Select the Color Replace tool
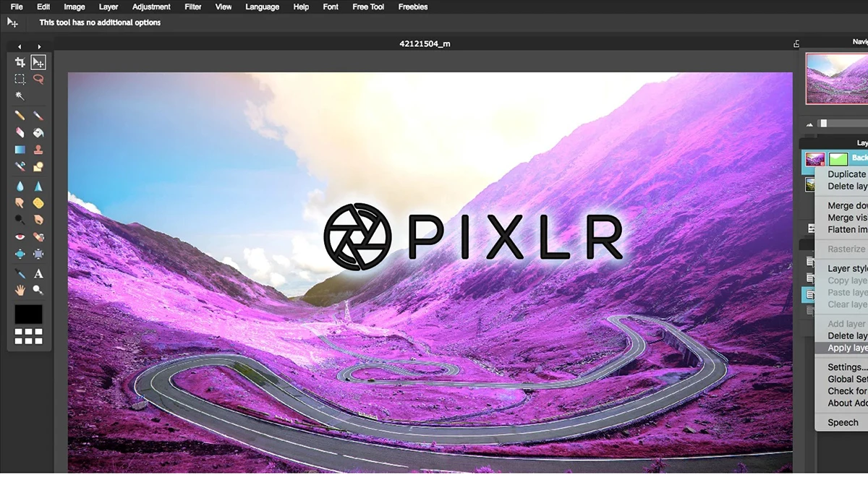This screenshot has width=868, height=488. 20,166
